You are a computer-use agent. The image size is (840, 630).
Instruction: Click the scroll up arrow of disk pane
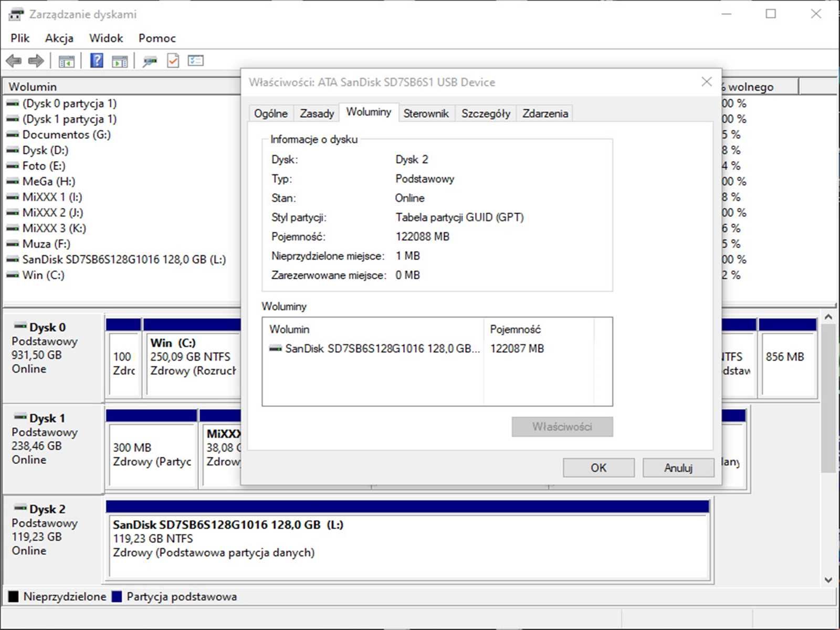(x=828, y=317)
